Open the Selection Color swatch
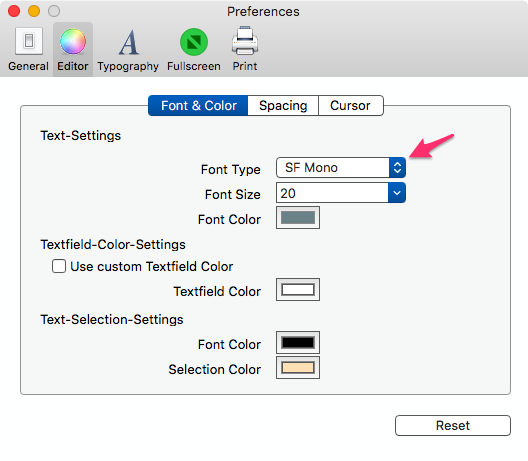Screen dimensions: 528x461 298,368
